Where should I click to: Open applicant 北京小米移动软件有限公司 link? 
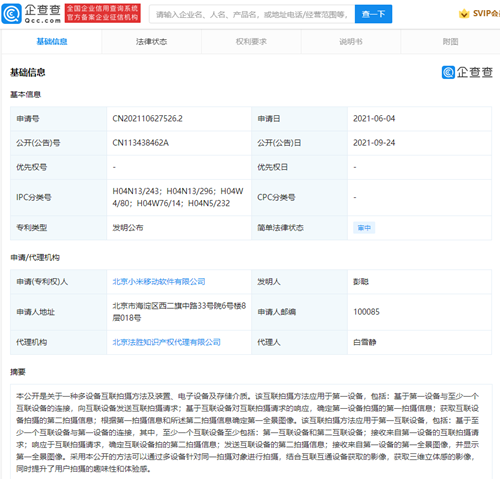[x=159, y=282]
